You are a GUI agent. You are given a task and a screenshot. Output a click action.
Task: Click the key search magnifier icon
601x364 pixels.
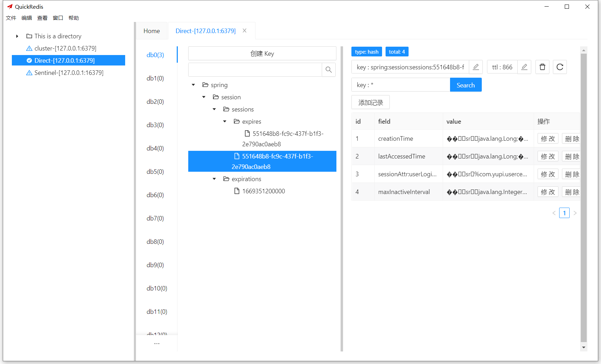click(x=328, y=70)
